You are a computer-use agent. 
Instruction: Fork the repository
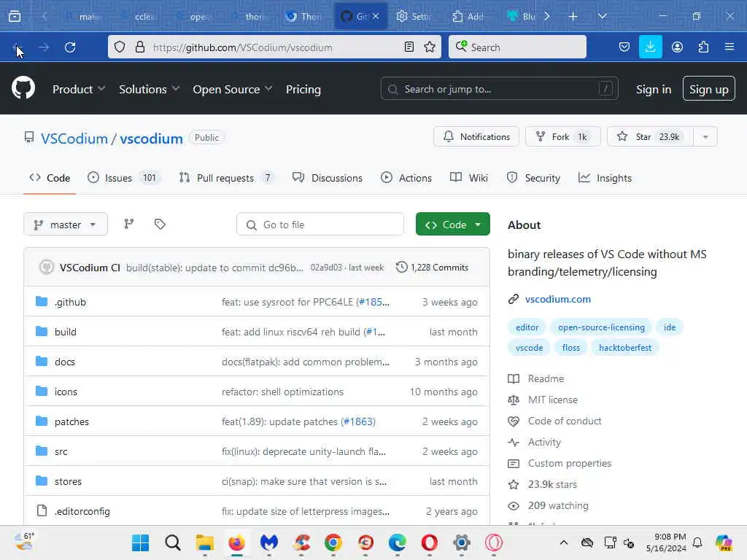pyautogui.click(x=562, y=136)
